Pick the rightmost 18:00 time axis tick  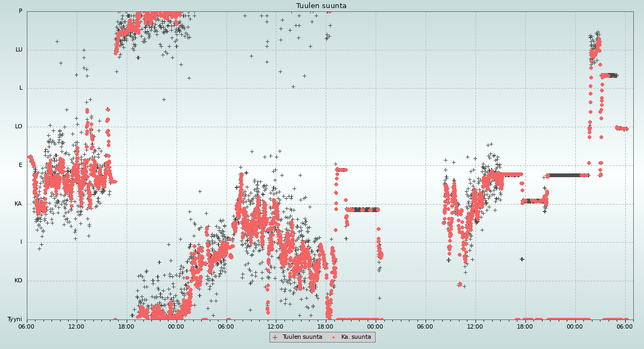click(525, 326)
